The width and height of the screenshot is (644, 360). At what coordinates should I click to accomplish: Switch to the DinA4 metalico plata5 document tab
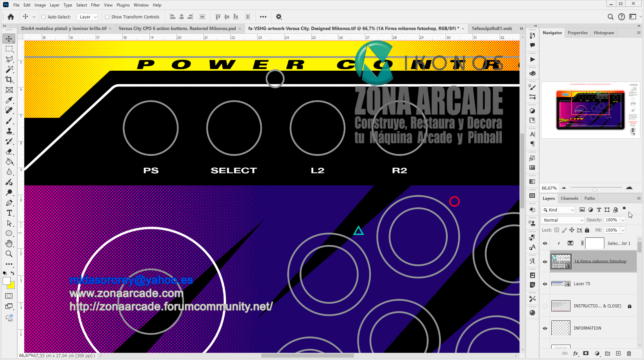click(64, 29)
